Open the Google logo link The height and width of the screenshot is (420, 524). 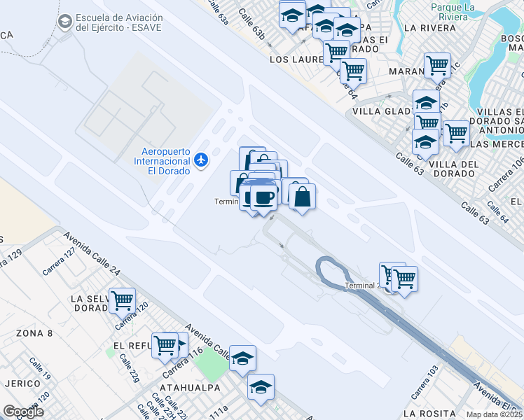tap(23, 412)
